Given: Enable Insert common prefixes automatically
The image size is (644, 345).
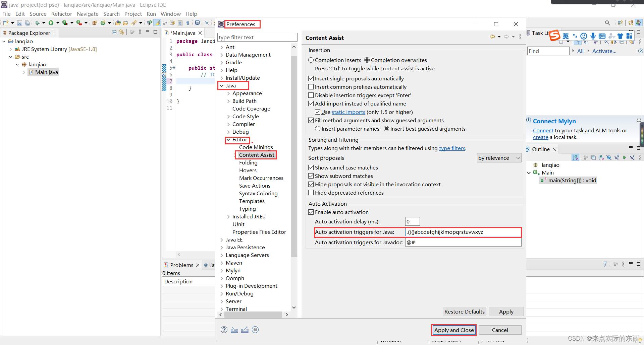Looking at the screenshot, I should [x=311, y=87].
